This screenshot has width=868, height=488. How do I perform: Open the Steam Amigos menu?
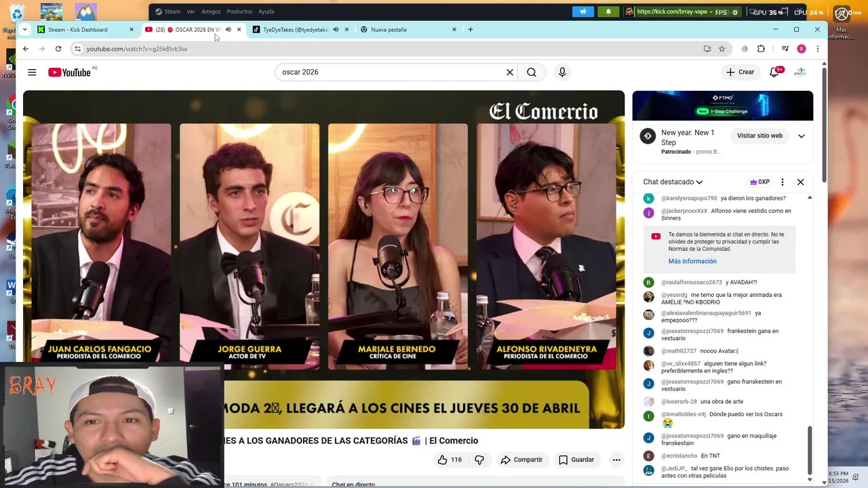[x=211, y=12]
